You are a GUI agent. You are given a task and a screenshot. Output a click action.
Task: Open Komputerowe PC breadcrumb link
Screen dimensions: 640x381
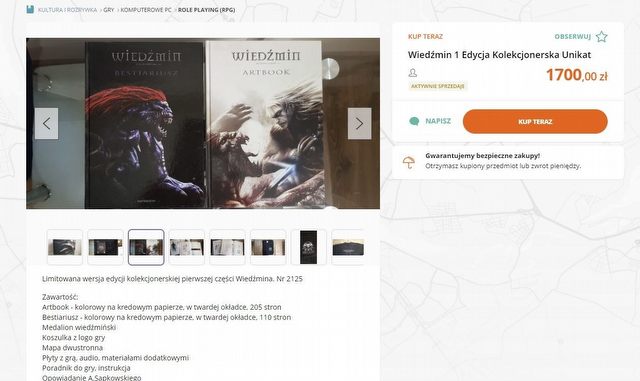(146, 10)
